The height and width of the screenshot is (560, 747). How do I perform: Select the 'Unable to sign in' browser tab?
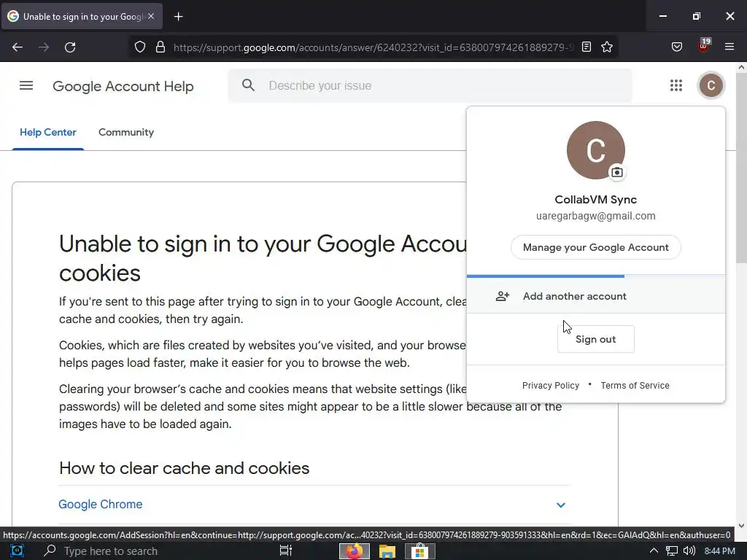[82, 17]
